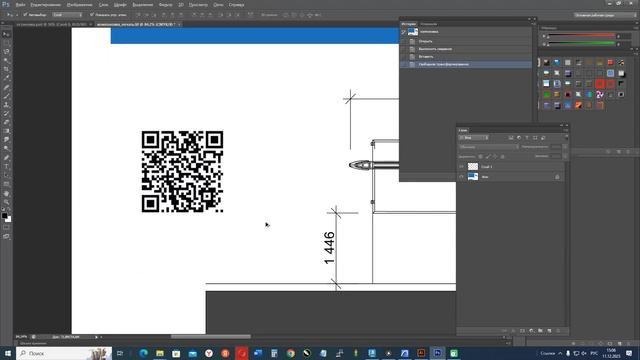Change screen mode from the toolbox
The width and height of the screenshot is (640, 360).
[x=6, y=236]
